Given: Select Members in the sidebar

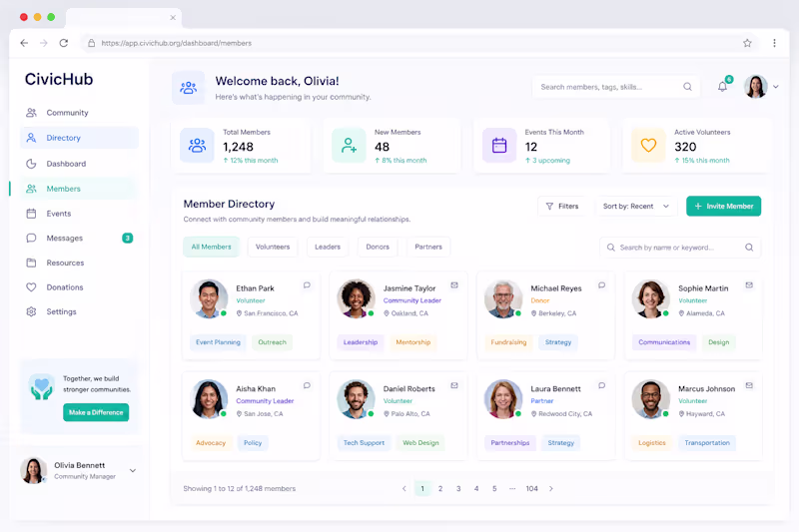Looking at the screenshot, I should click(79, 189).
